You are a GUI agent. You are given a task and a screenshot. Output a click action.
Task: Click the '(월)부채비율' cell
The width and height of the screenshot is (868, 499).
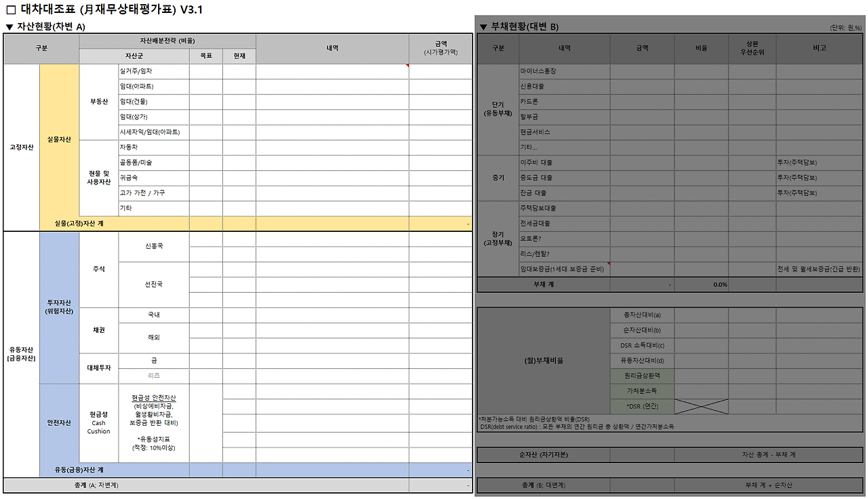pyautogui.click(x=545, y=361)
